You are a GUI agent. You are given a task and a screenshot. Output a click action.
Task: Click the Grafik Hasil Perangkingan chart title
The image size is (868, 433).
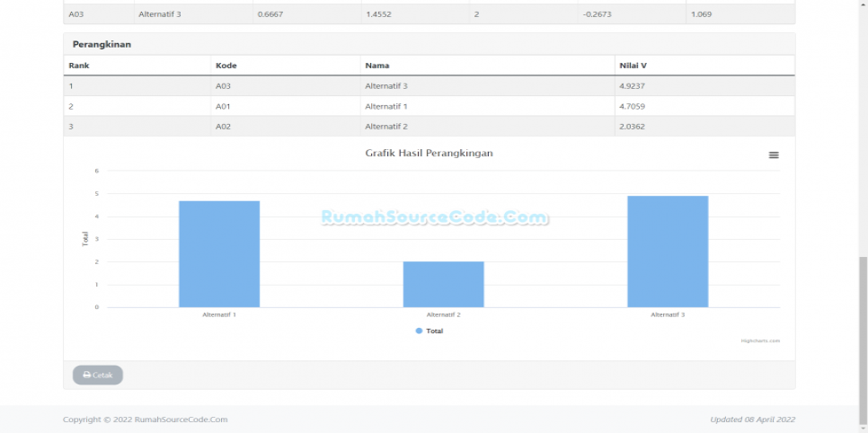click(x=429, y=153)
